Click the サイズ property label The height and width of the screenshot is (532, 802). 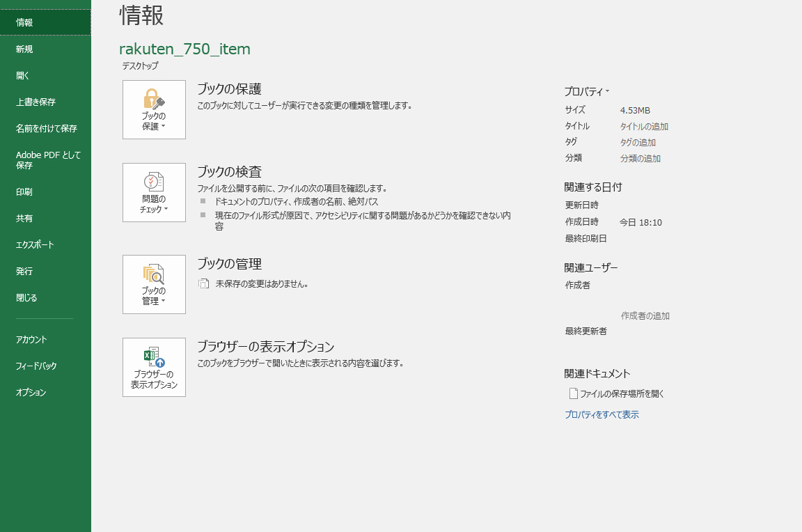tap(576, 110)
